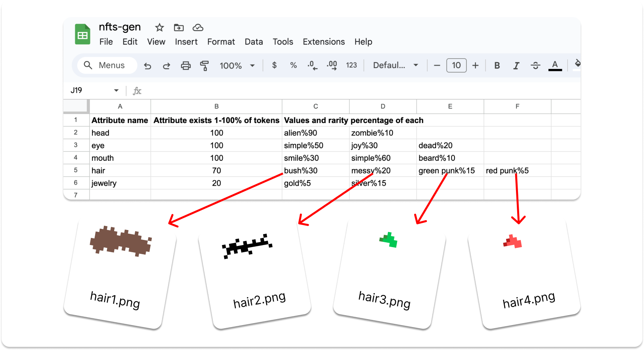This screenshot has width=644, height=350.
Task: Open the Data menu
Action: click(x=254, y=42)
